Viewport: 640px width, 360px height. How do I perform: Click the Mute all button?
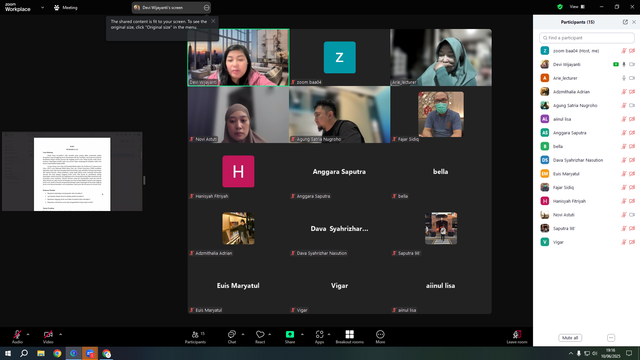[570, 338]
